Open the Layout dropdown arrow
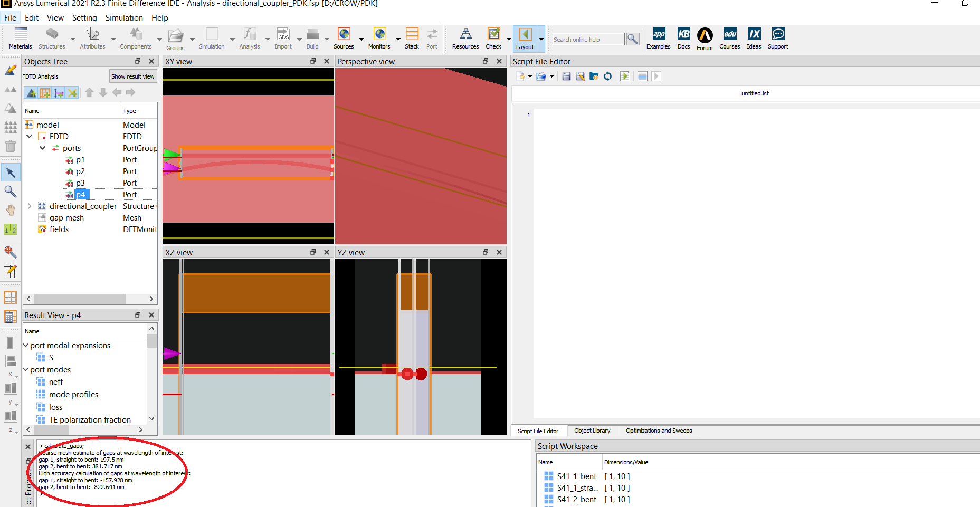 click(541, 39)
